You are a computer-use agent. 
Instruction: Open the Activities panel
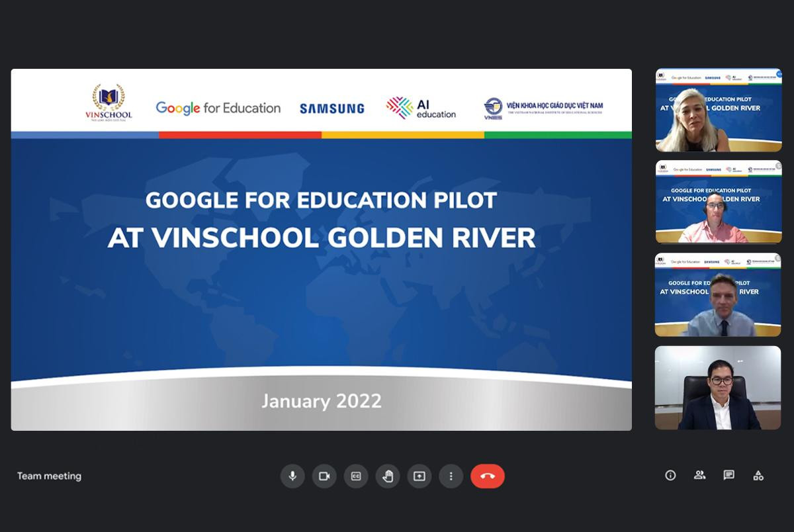tap(758, 475)
